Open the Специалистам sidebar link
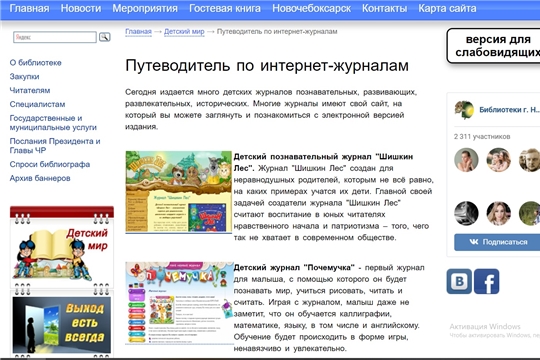The height and width of the screenshot is (360, 540). click(37, 104)
